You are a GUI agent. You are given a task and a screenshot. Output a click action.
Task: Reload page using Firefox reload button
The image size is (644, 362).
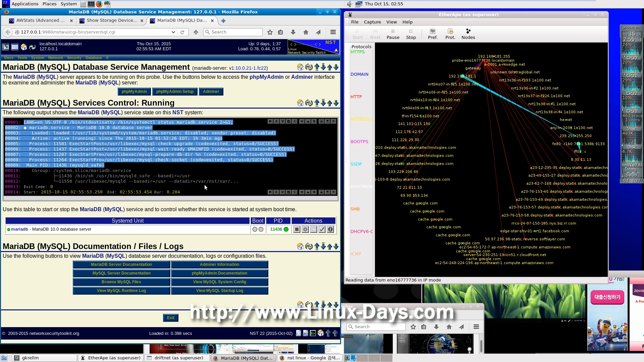coord(182,32)
